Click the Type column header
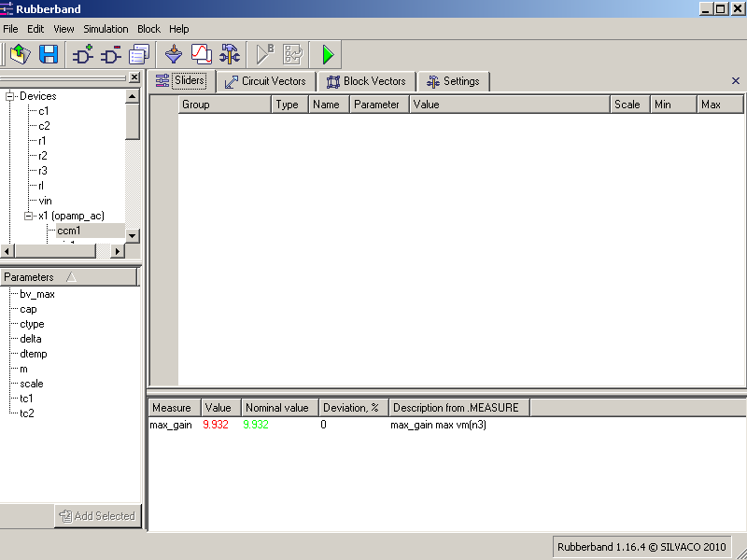The width and height of the screenshot is (747, 560). point(290,105)
